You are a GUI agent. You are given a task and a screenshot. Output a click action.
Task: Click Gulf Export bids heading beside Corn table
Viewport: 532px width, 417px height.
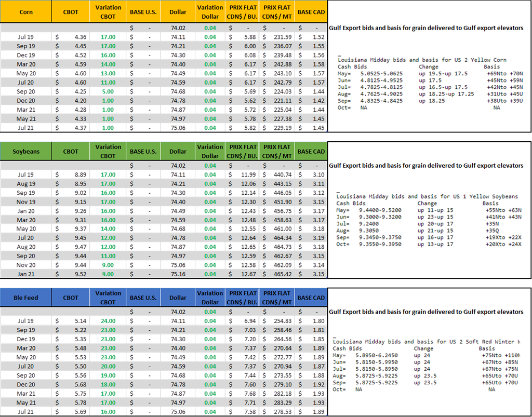click(x=426, y=28)
